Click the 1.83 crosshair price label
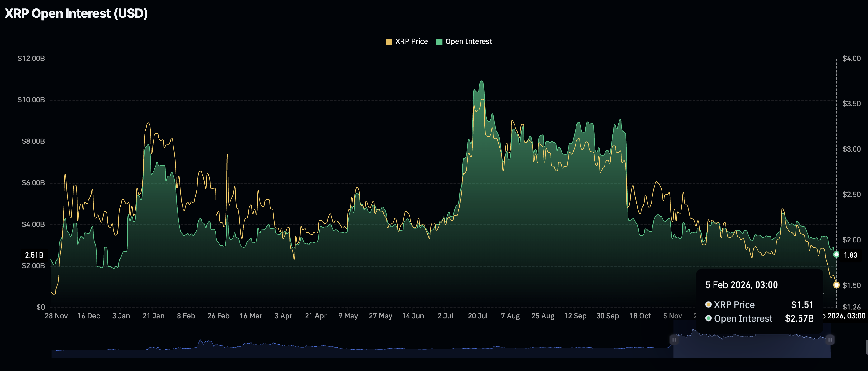The width and height of the screenshot is (868, 371). 850,255
